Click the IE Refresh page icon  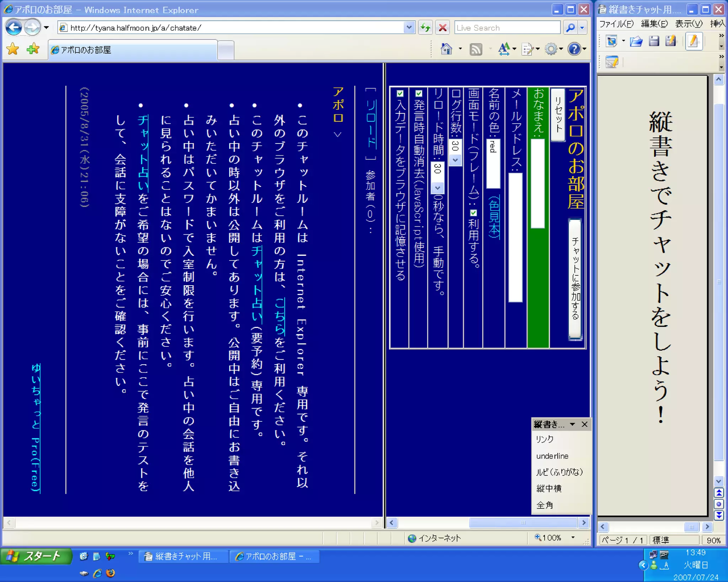tap(425, 28)
